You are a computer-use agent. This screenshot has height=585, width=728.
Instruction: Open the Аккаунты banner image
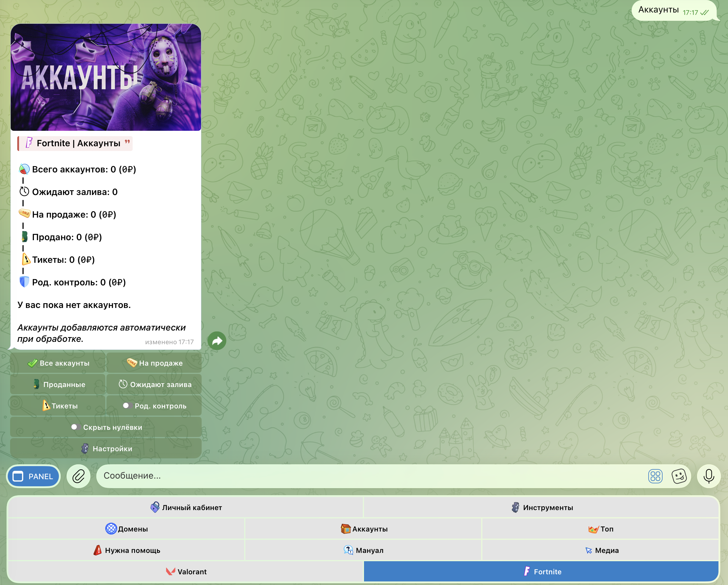(x=106, y=77)
